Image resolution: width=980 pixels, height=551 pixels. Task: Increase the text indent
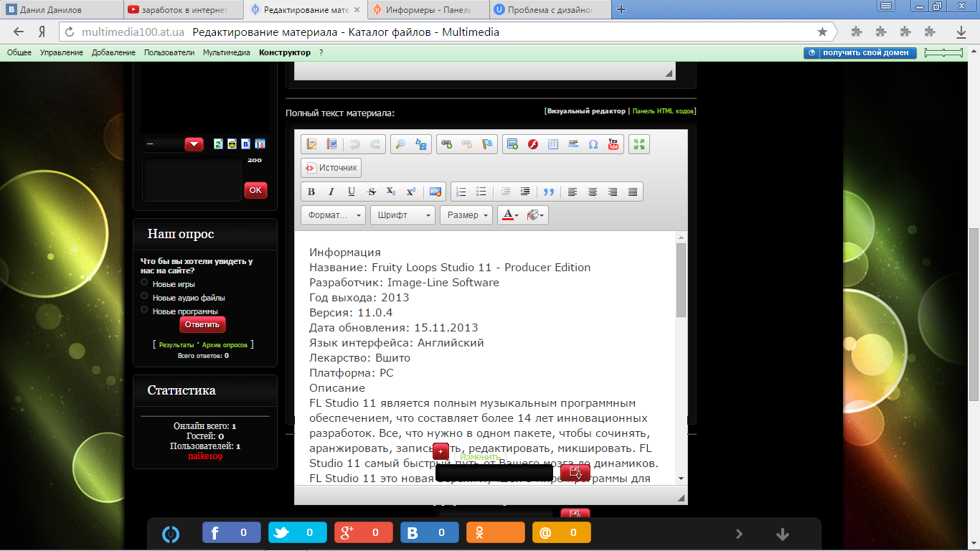tap(525, 192)
